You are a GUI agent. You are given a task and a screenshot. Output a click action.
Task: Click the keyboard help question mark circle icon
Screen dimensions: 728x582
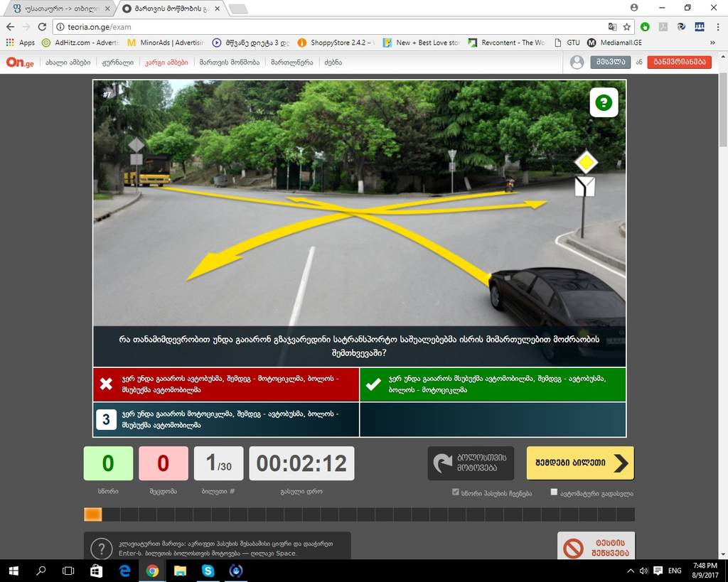pyautogui.click(x=102, y=549)
